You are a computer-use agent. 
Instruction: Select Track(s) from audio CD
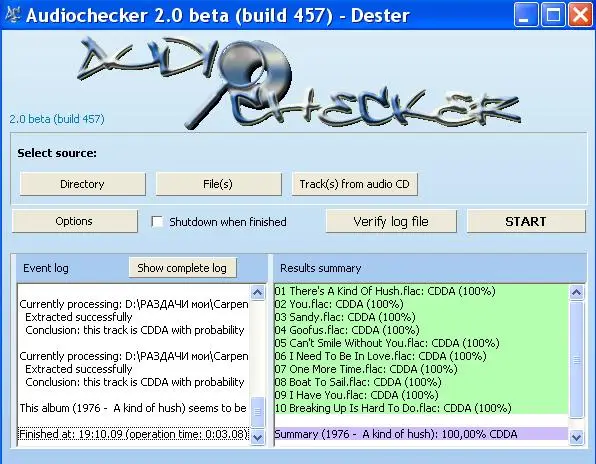point(355,184)
